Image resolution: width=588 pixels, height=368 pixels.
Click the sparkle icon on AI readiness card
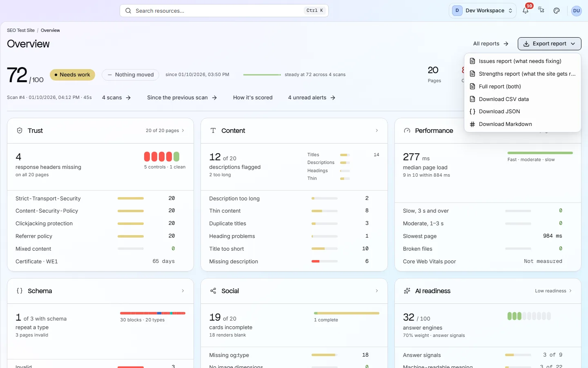coord(407,291)
